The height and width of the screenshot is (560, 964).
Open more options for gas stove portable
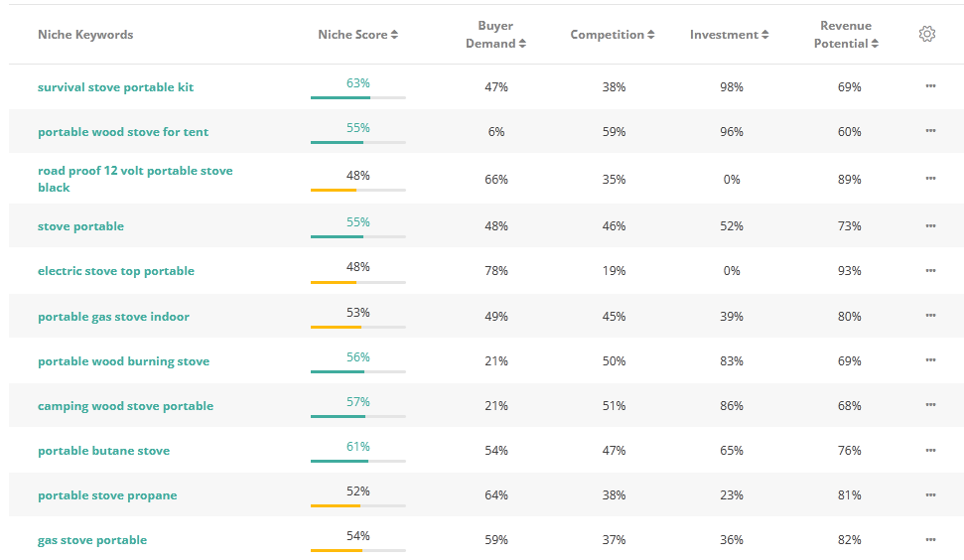tap(930, 539)
